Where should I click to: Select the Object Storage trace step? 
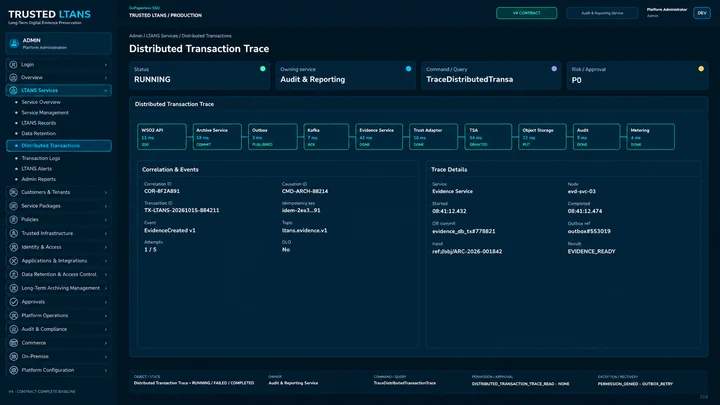[x=542, y=137]
